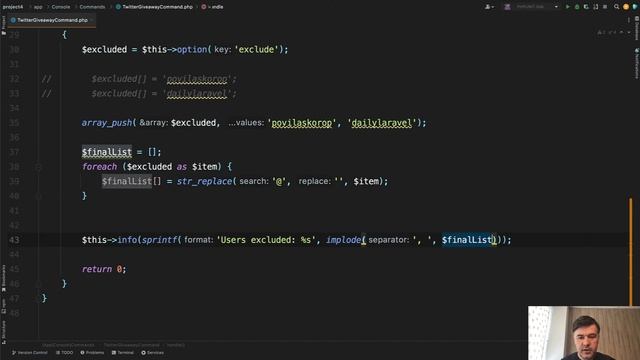The image size is (640, 360).
Task: Close the TwitterGiveawayCommand.php tab
Action: [92, 20]
